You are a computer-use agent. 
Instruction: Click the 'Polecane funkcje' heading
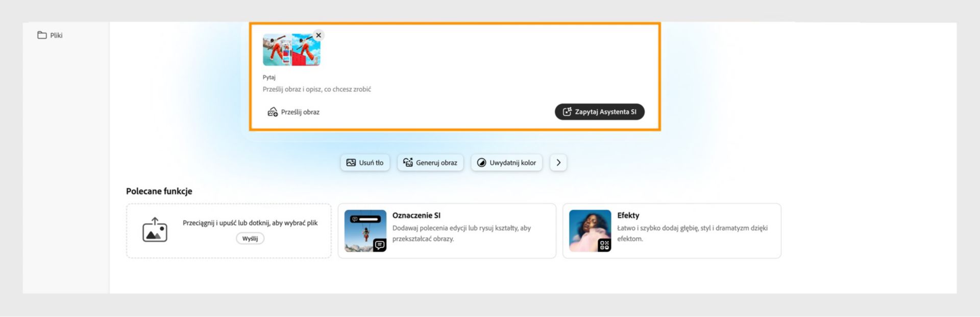pyautogui.click(x=159, y=191)
